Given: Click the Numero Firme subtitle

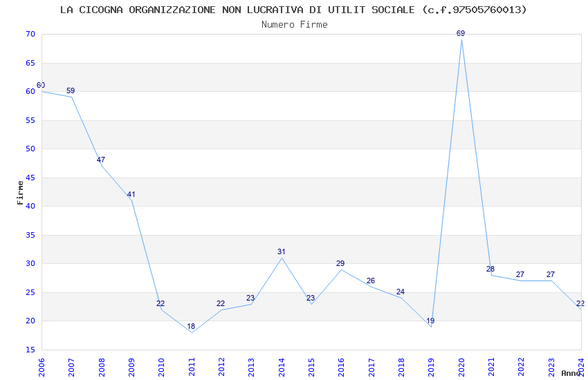Looking at the screenshot, I should (x=295, y=24).
